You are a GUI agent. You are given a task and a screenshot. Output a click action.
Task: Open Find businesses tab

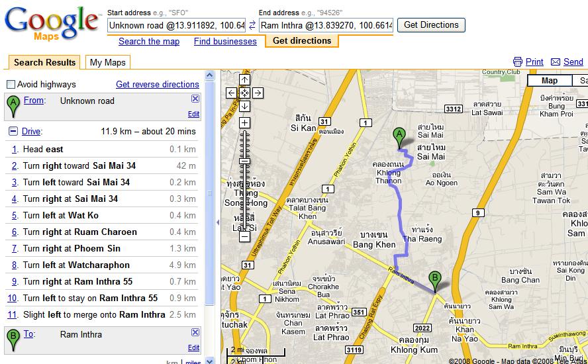[x=225, y=41]
